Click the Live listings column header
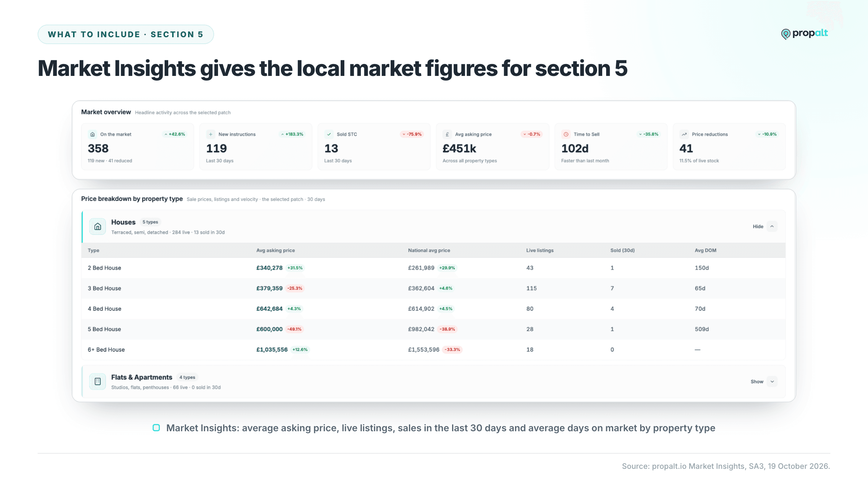The image size is (868, 488). point(540,250)
